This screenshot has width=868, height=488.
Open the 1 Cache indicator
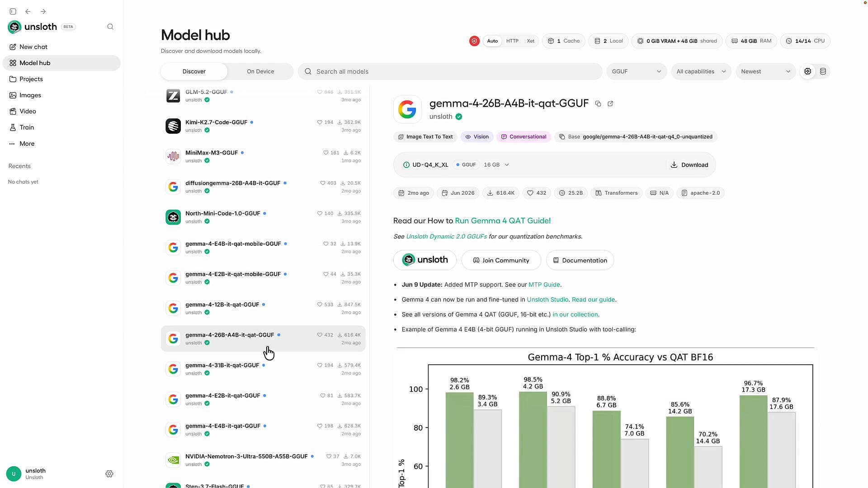[564, 41]
